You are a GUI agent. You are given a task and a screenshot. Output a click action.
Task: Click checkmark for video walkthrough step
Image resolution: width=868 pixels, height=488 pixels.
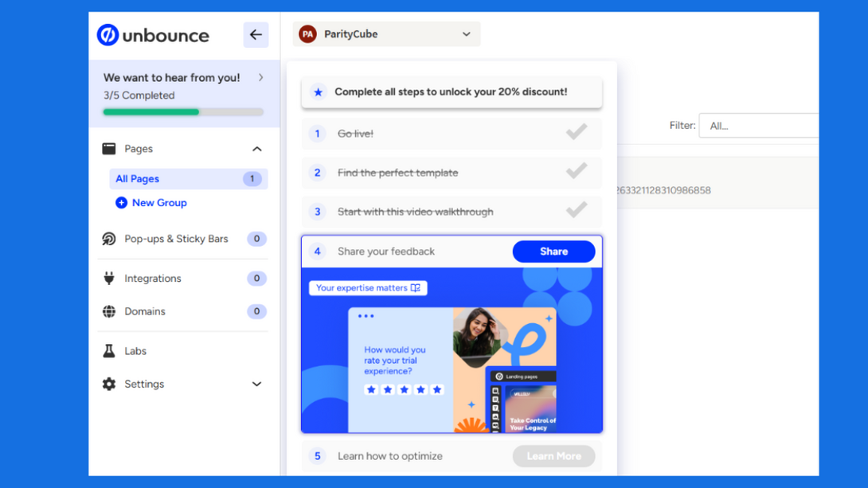577,210
